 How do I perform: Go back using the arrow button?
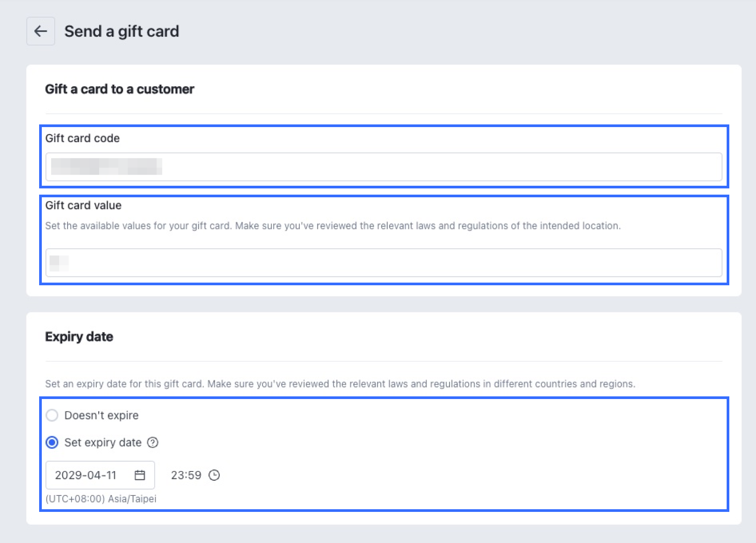40,31
